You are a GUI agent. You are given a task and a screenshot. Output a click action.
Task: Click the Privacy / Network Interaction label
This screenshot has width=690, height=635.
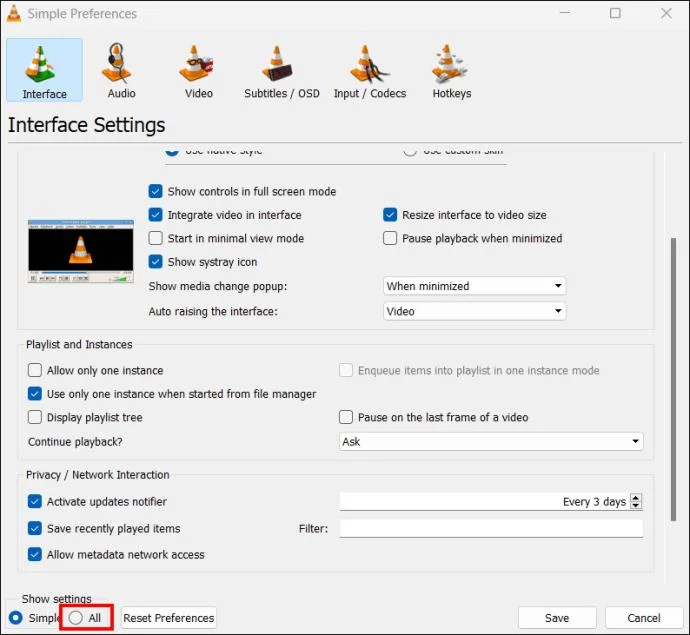point(98,475)
